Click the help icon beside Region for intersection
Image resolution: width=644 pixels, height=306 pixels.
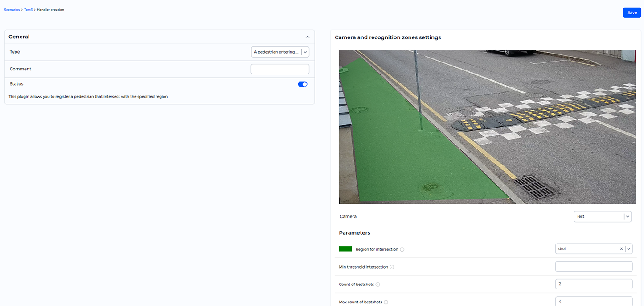[402, 249]
